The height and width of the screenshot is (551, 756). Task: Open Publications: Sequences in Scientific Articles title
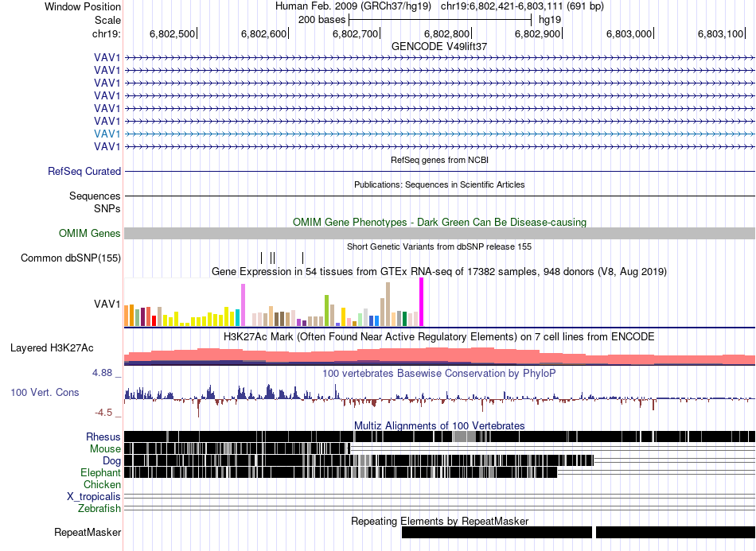tap(439, 184)
